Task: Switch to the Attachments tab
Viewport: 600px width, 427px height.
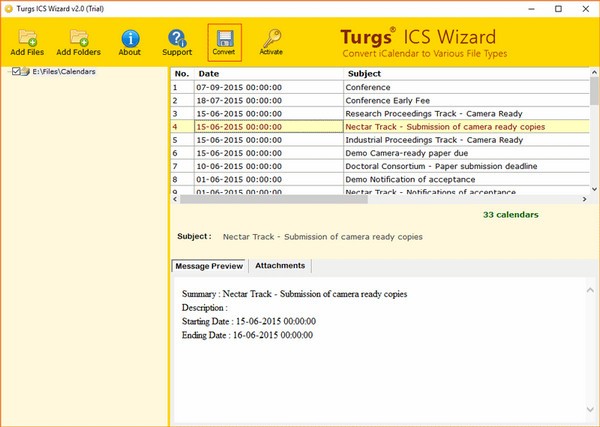Action: [280, 266]
